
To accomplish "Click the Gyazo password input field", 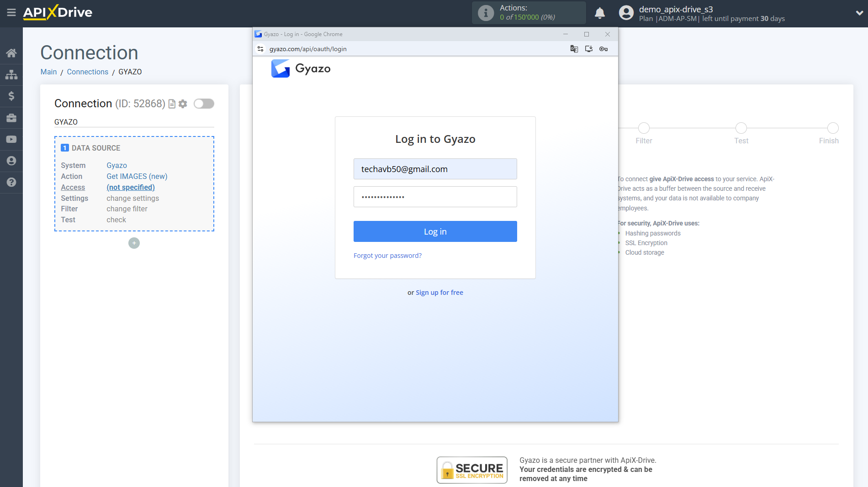I will tap(435, 196).
